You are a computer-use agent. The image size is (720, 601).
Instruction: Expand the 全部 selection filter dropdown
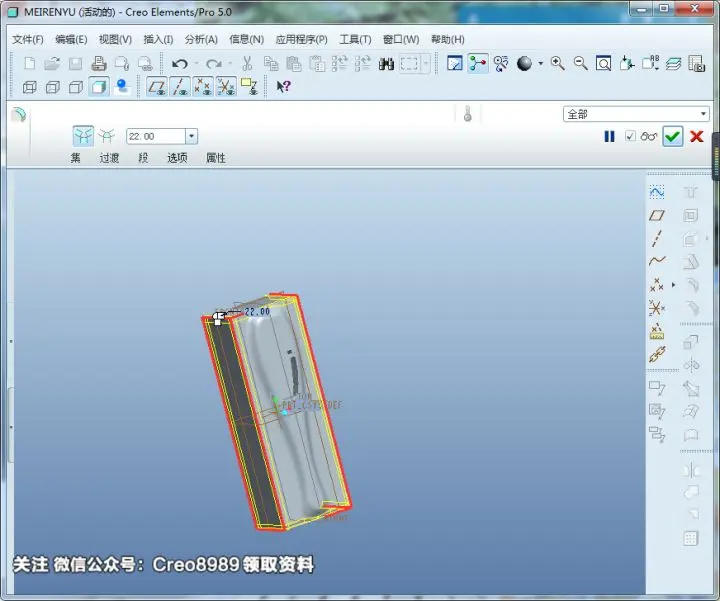(703, 113)
